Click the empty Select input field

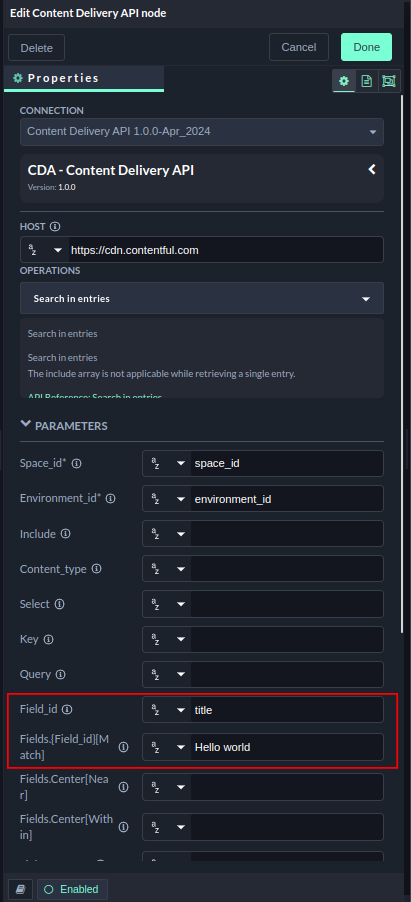(x=287, y=604)
